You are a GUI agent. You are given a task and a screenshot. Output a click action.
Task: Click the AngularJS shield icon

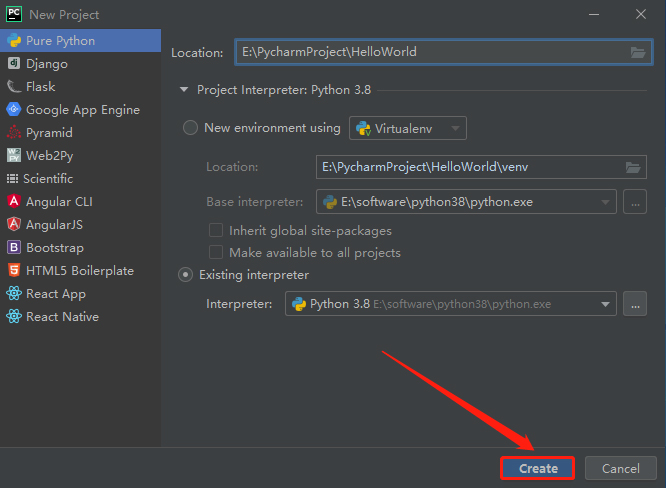coord(14,224)
